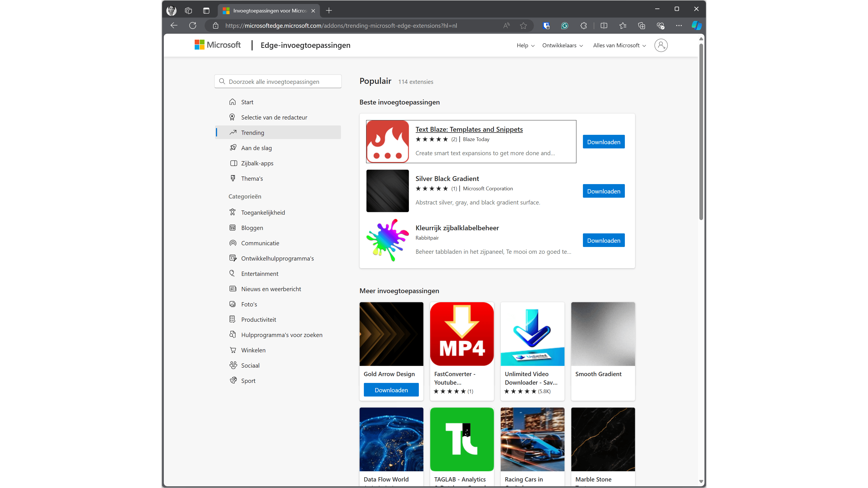Open the Help dropdown
This screenshot has width=868, height=488.
(x=525, y=45)
